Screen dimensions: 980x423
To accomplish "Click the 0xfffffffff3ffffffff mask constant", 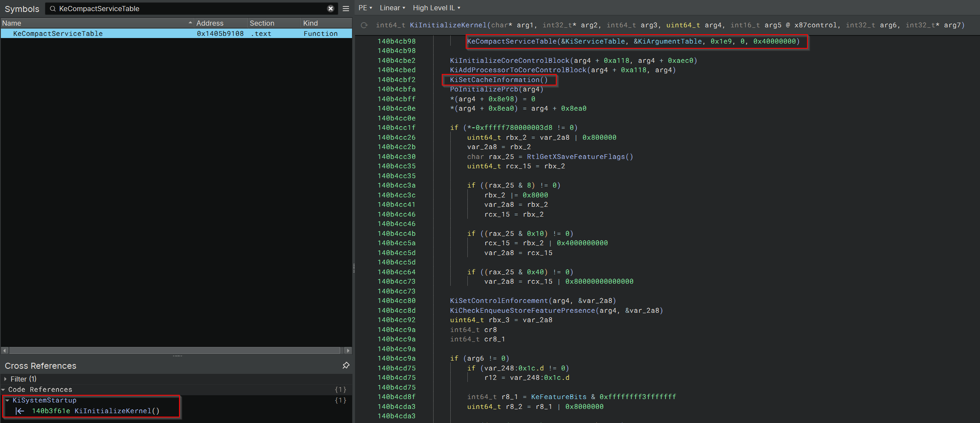I will pyautogui.click(x=638, y=397).
